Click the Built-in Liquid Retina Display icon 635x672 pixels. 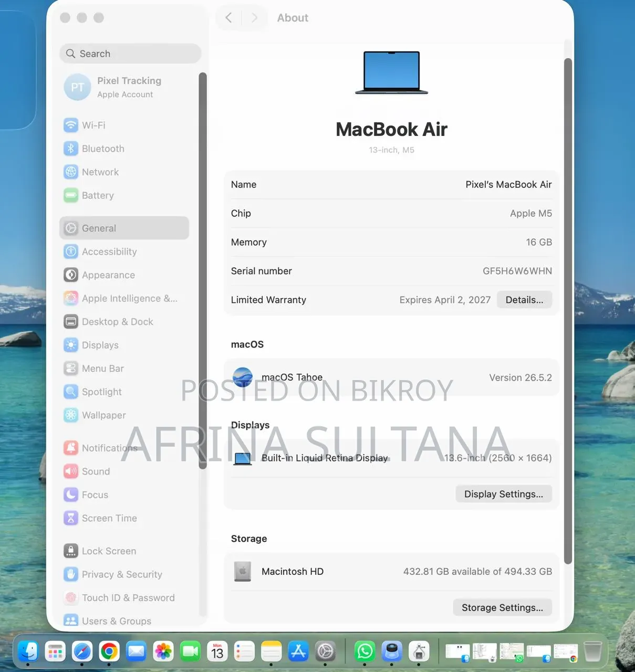243,458
